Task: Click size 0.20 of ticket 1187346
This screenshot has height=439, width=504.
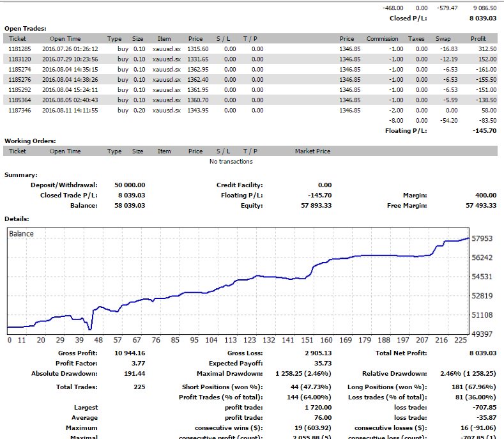Action: [x=139, y=111]
